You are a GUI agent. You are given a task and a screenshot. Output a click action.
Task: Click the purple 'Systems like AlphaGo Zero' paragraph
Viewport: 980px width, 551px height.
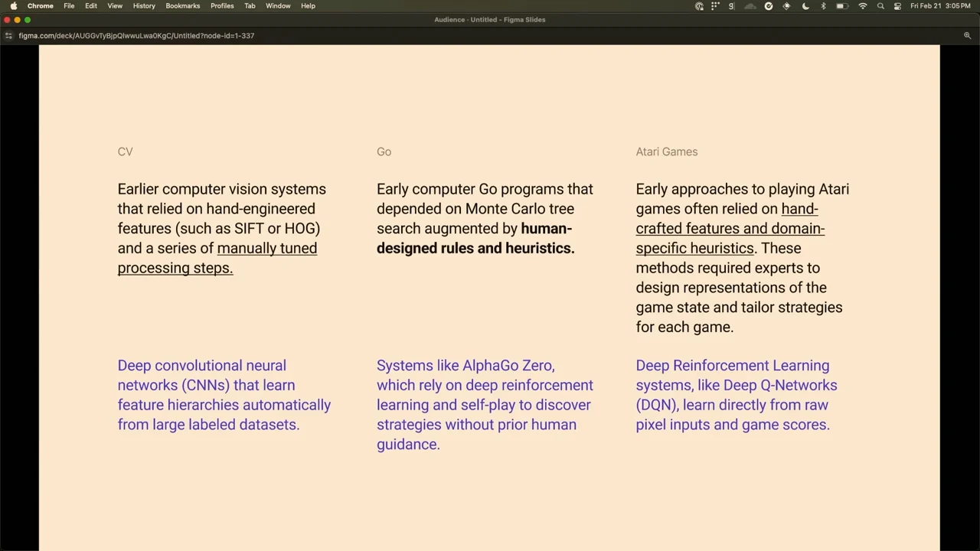point(485,405)
